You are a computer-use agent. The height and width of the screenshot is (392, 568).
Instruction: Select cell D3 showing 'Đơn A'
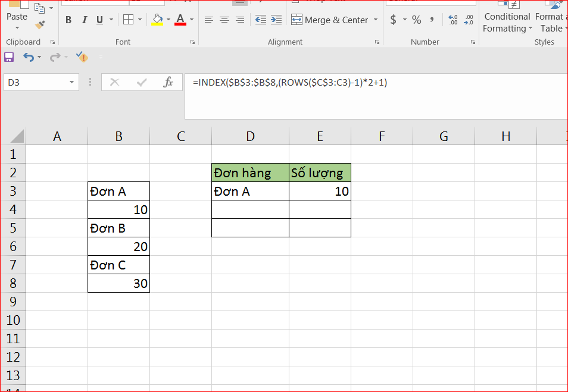click(x=250, y=191)
